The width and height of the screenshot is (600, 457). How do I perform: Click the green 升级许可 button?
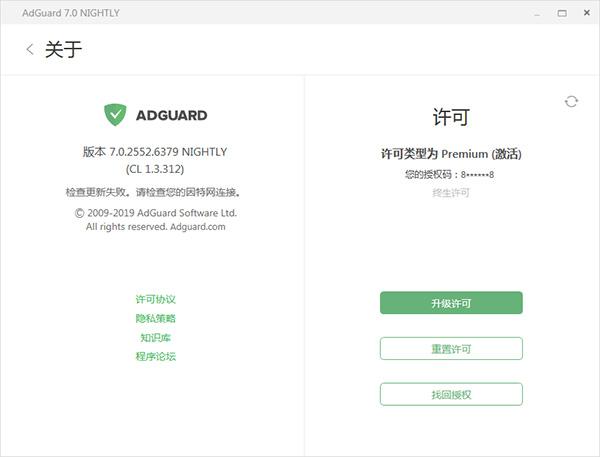(451, 303)
